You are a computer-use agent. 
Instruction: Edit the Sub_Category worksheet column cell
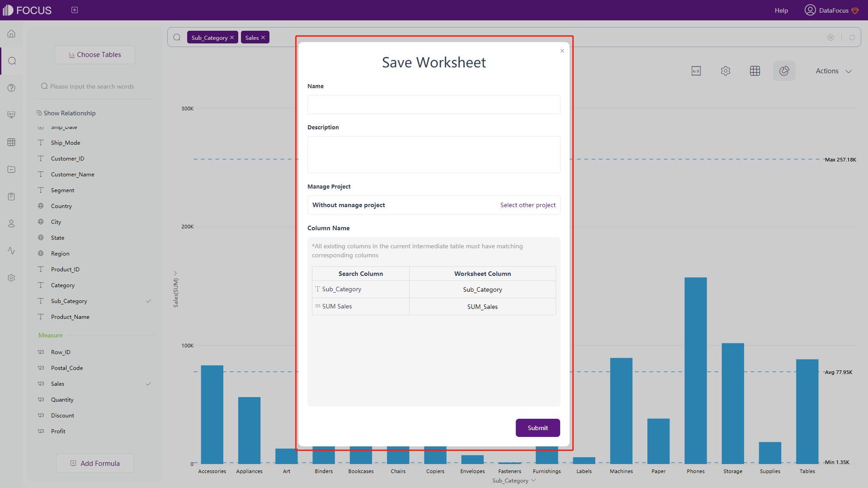(482, 289)
